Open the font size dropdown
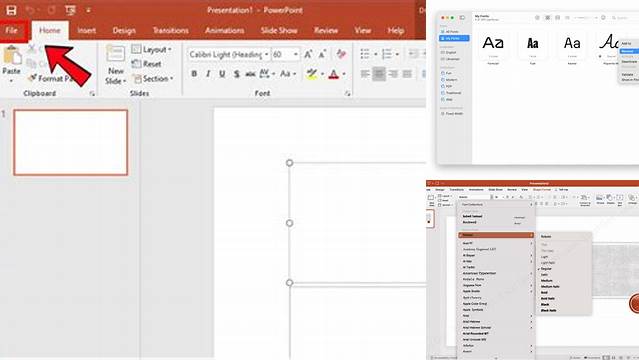Viewport: 639px width, 360px height. [x=296, y=54]
